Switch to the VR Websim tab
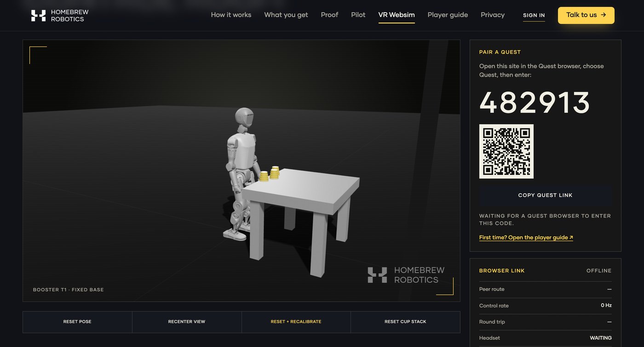 pyautogui.click(x=397, y=15)
